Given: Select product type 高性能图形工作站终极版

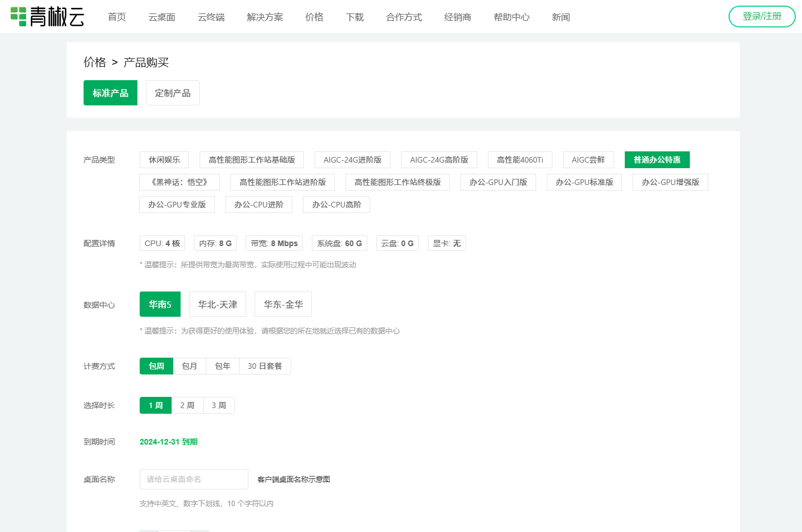Looking at the screenshot, I should (x=398, y=182).
